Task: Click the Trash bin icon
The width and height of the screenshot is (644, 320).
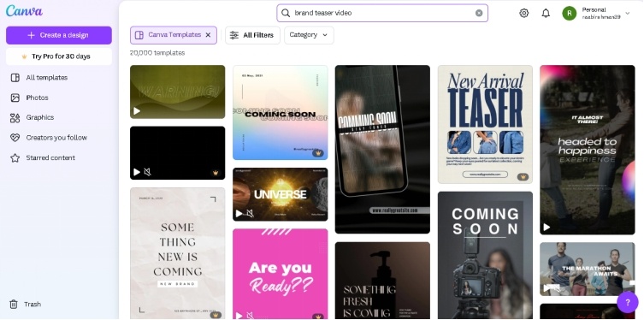Action: tap(14, 305)
